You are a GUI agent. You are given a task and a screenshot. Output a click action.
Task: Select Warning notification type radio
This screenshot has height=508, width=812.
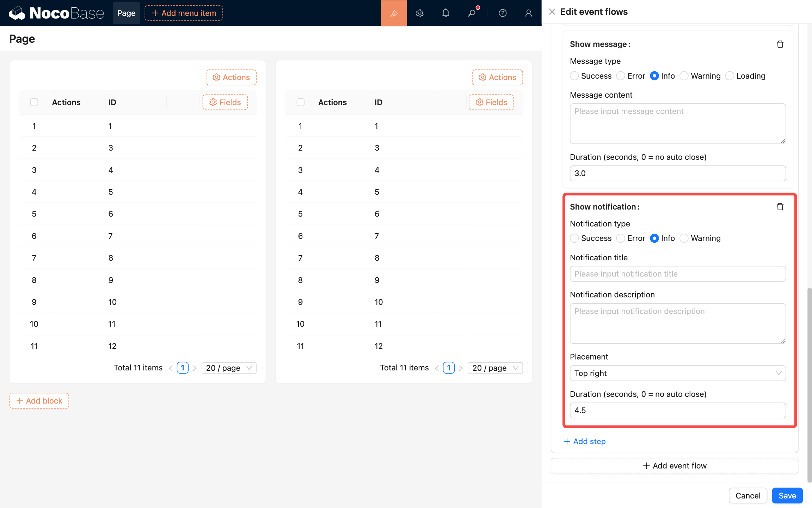click(x=684, y=238)
